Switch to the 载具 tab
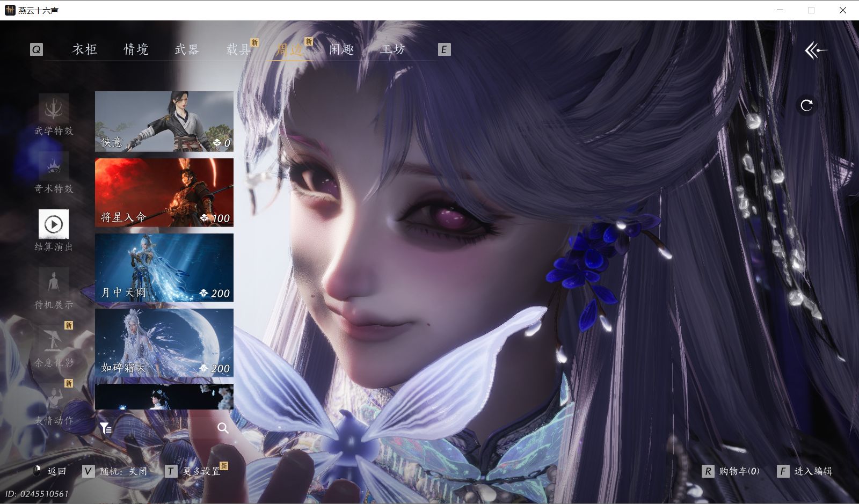 click(x=239, y=49)
